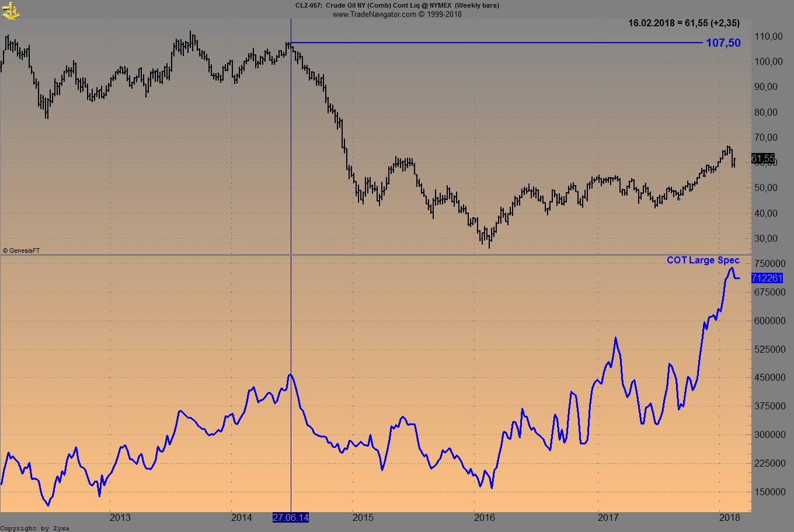794x532 pixels.
Task: Select the 2015 year axis label
Action: (363, 517)
